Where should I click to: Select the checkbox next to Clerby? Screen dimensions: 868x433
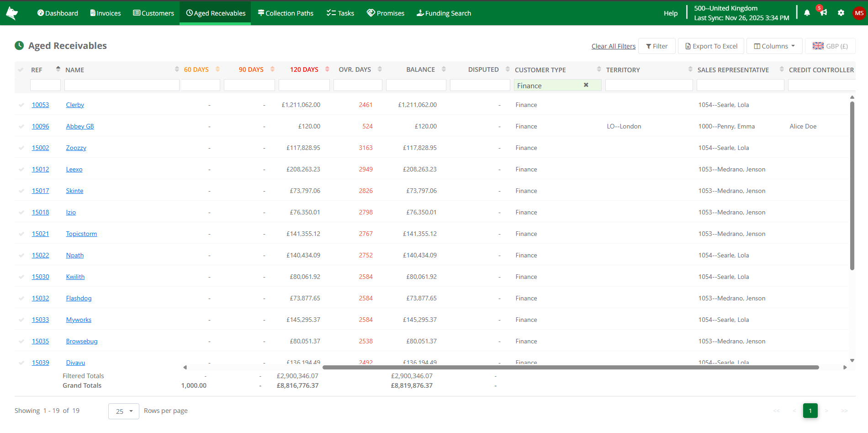[x=21, y=105]
